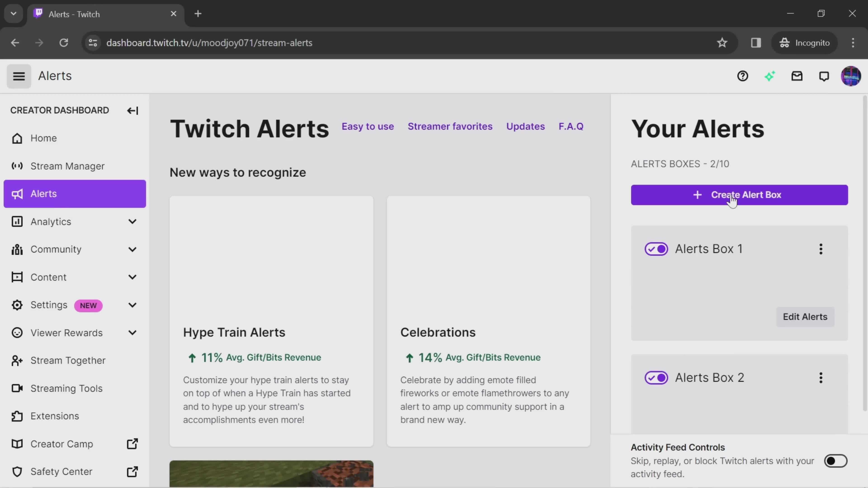Jump to Updates section

pyautogui.click(x=525, y=126)
